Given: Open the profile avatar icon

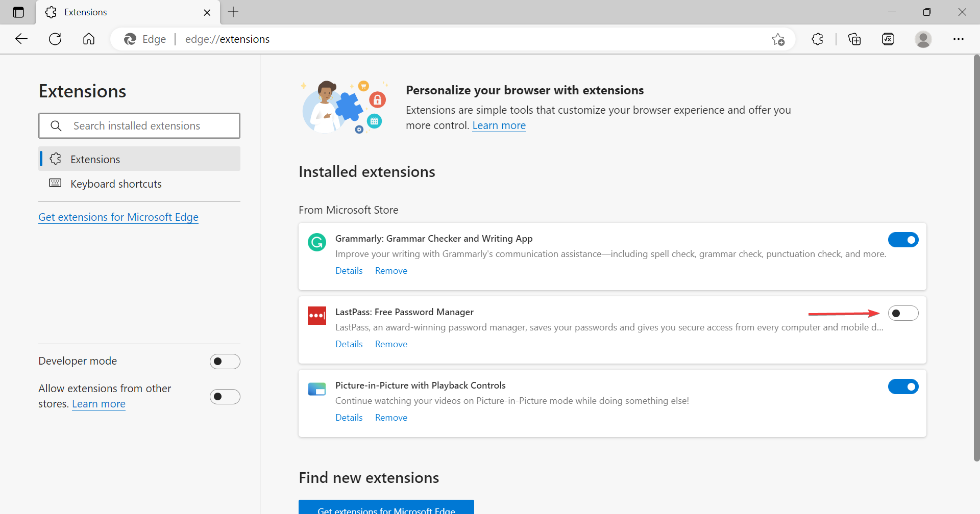Looking at the screenshot, I should (x=923, y=39).
